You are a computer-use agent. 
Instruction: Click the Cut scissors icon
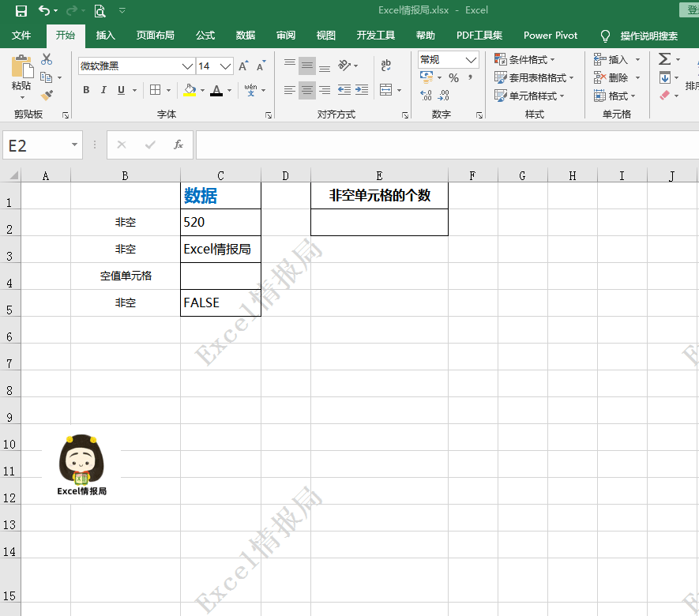(x=47, y=59)
